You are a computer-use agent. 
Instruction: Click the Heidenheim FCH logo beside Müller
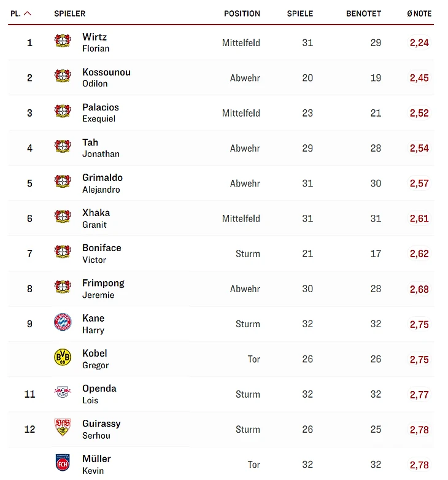pos(63,463)
